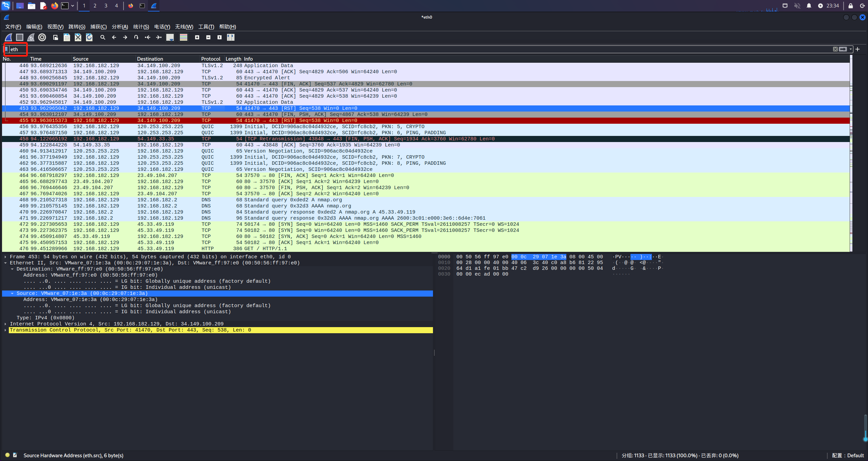Select Type: IPv4 (0x0800) field
The height and width of the screenshot is (461, 868).
click(45, 318)
